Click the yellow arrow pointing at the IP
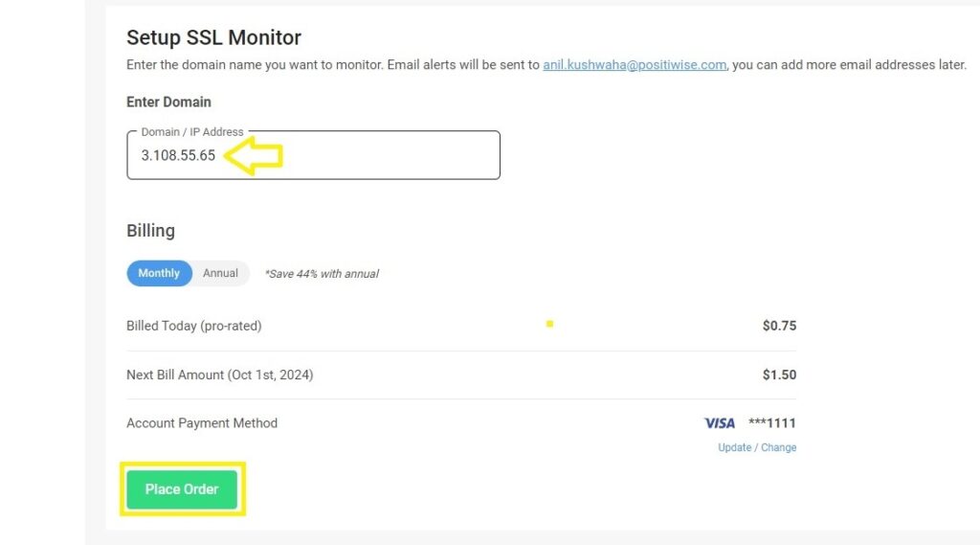 coord(253,156)
